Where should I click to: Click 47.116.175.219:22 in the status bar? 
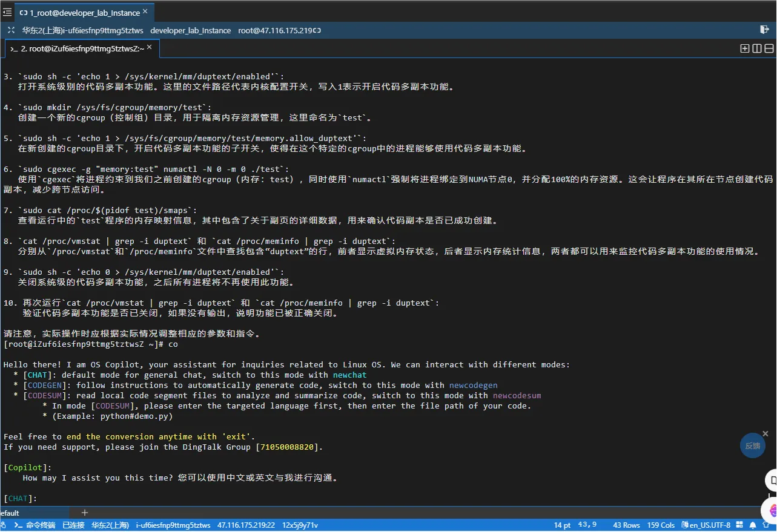246,525
